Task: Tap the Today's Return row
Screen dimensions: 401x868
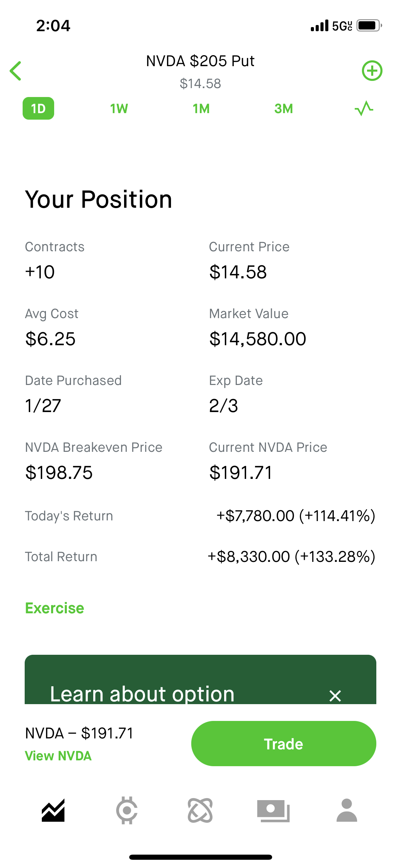Action: [200, 516]
